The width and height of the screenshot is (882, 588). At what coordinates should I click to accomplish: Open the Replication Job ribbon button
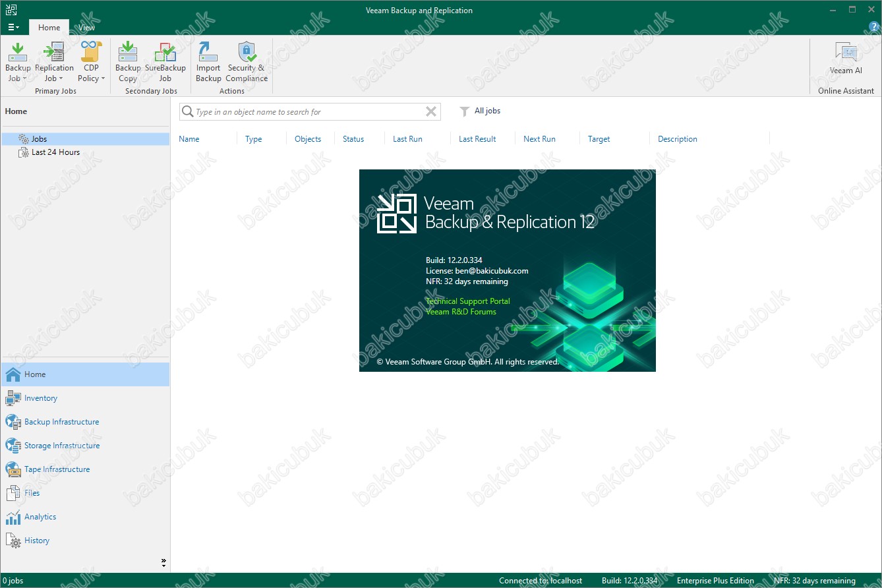point(54,61)
